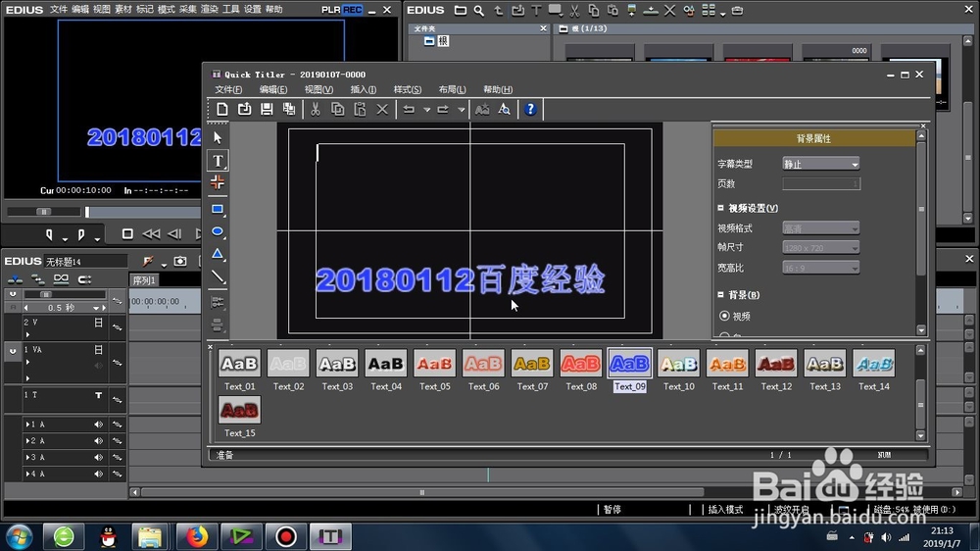Screen dimensions: 980x551
Task: Click the add title T icon in bin toolbar
Action: point(536,10)
